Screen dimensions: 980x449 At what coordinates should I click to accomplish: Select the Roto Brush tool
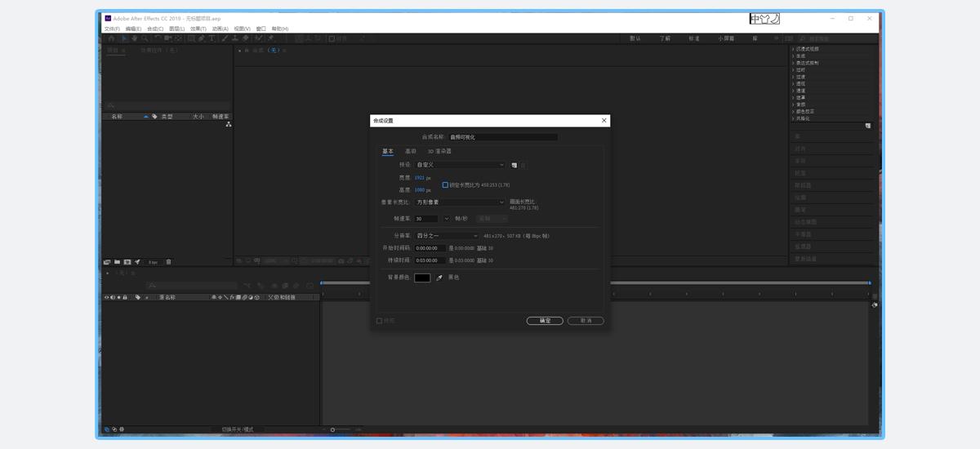click(x=259, y=38)
